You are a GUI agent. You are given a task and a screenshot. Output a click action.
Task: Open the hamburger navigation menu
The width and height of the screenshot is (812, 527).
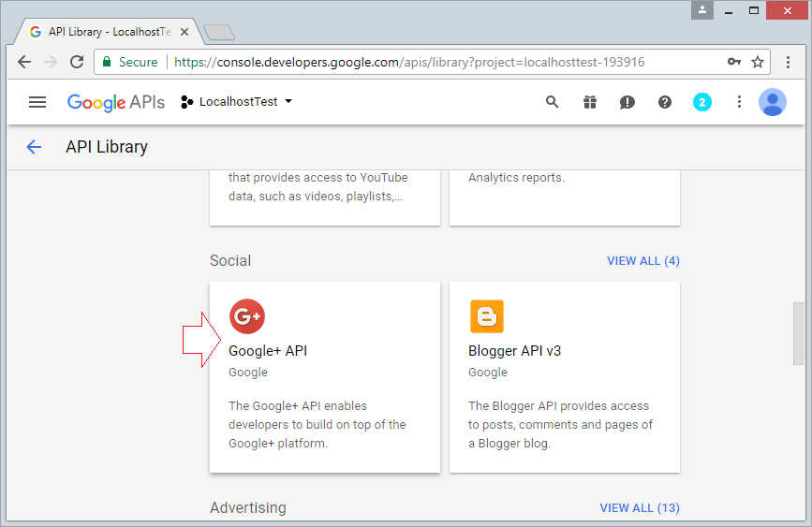37,102
